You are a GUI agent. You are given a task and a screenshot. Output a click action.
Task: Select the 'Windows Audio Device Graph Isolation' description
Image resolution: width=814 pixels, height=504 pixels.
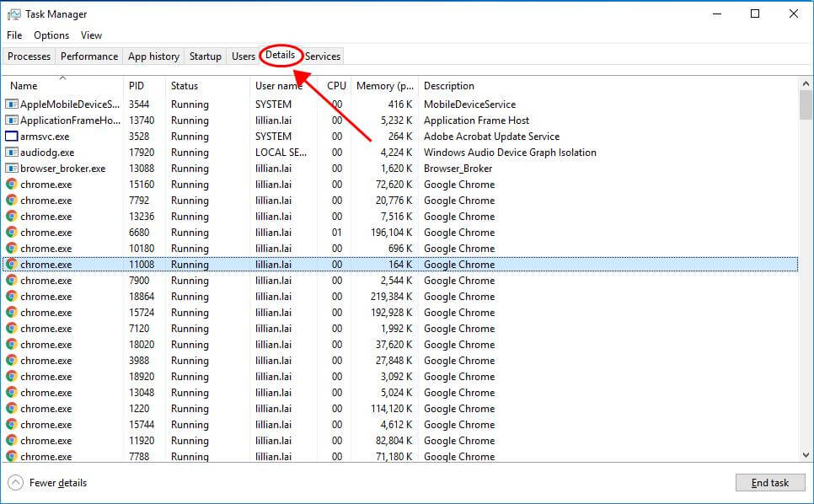pyautogui.click(x=510, y=153)
